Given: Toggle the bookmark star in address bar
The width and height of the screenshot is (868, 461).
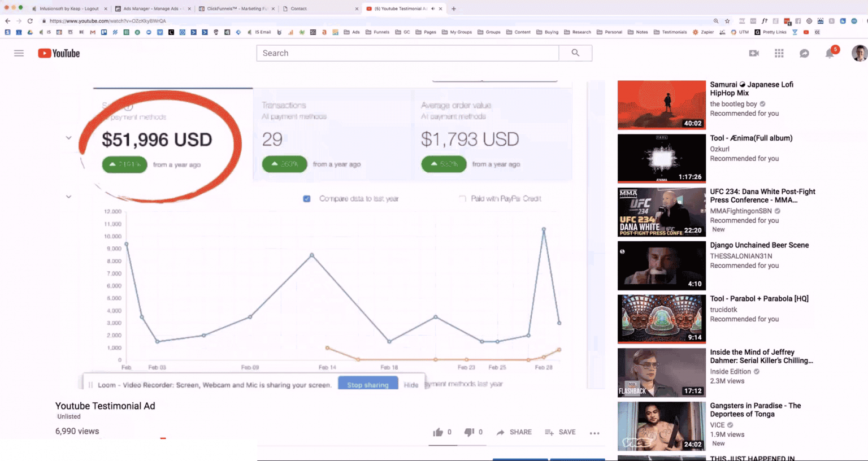Looking at the screenshot, I should [x=727, y=20].
